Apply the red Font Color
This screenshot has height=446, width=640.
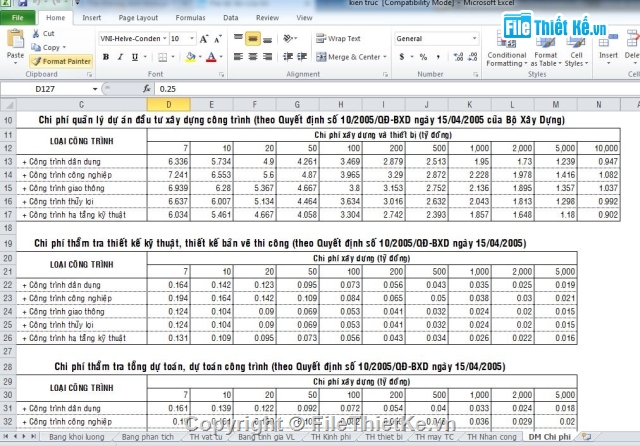click(211, 57)
